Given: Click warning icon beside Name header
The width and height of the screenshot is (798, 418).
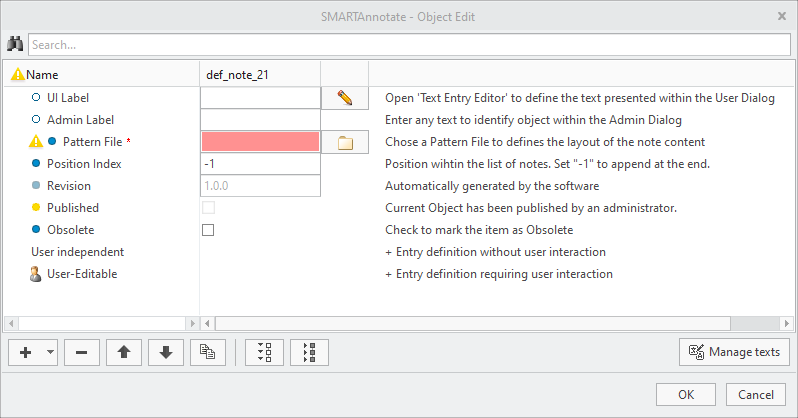Looking at the screenshot, I should 18,74.
